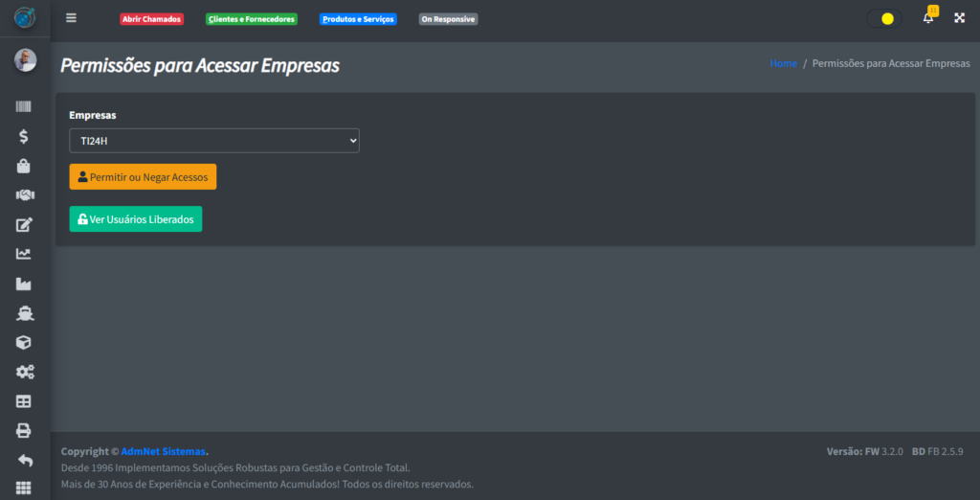
Task: Toggle fullscreen with the expand arrows icon
Action: [x=959, y=18]
